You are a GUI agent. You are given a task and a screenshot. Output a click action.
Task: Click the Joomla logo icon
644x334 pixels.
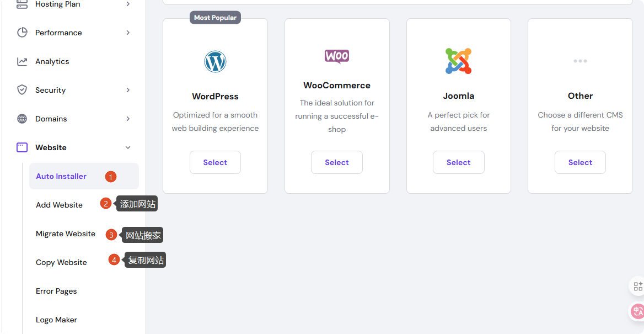pyautogui.click(x=458, y=61)
